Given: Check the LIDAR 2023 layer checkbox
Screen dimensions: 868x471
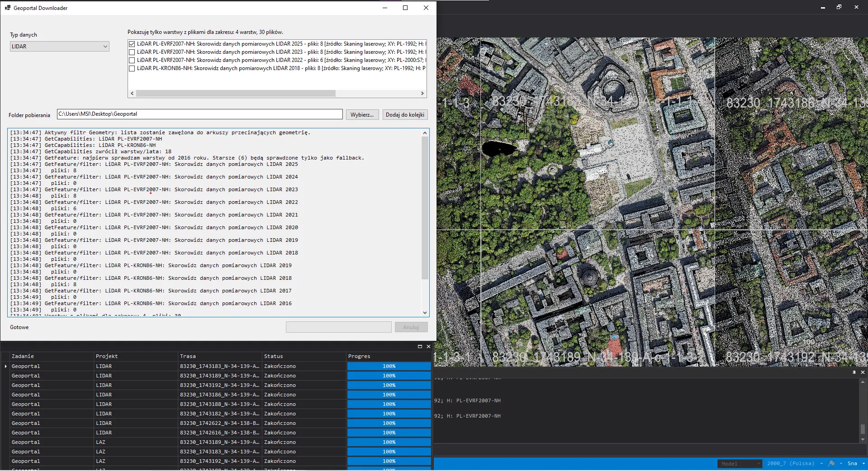Looking at the screenshot, I should pyautogui.click(x=132, y=52).
